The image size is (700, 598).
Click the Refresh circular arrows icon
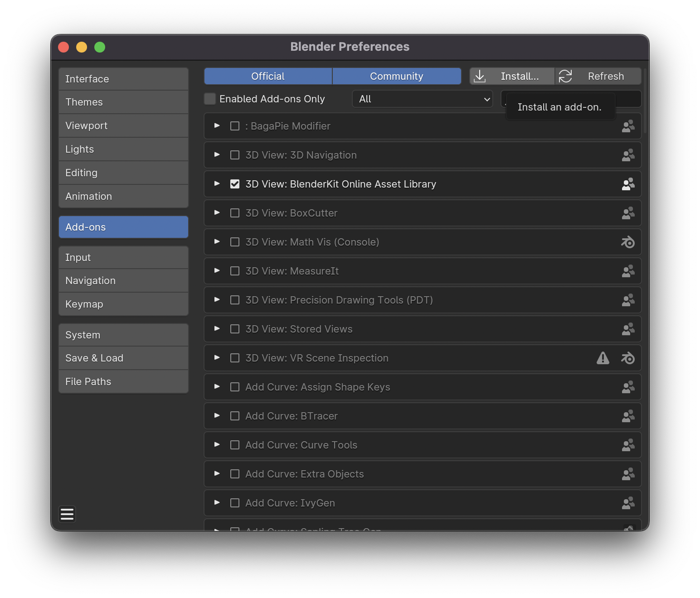(x=565, y=76)
